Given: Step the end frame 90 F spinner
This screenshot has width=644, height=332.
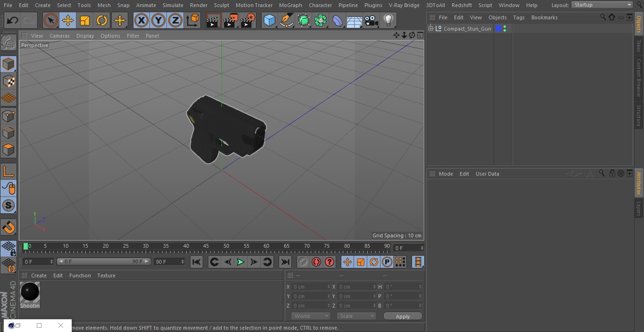Looking at the screenshot, I should pyautogui.click(x=182, y=261).
